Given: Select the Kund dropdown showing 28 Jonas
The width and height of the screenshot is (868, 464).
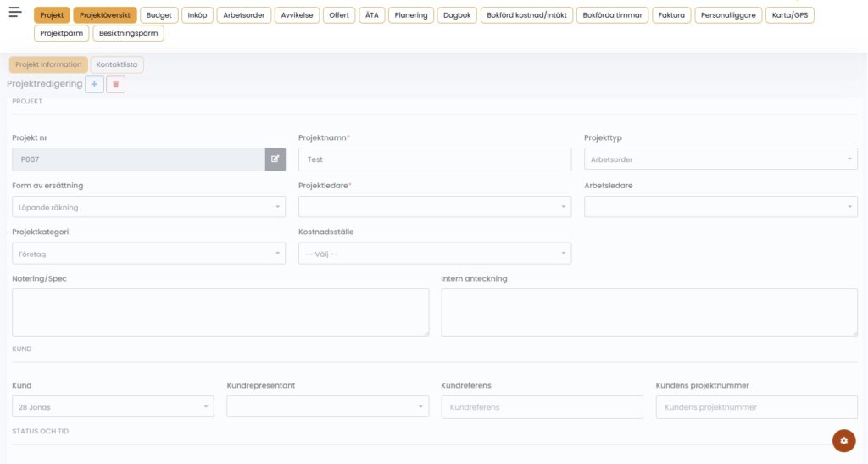Looking at the screenshot, I should coord(113,407).
